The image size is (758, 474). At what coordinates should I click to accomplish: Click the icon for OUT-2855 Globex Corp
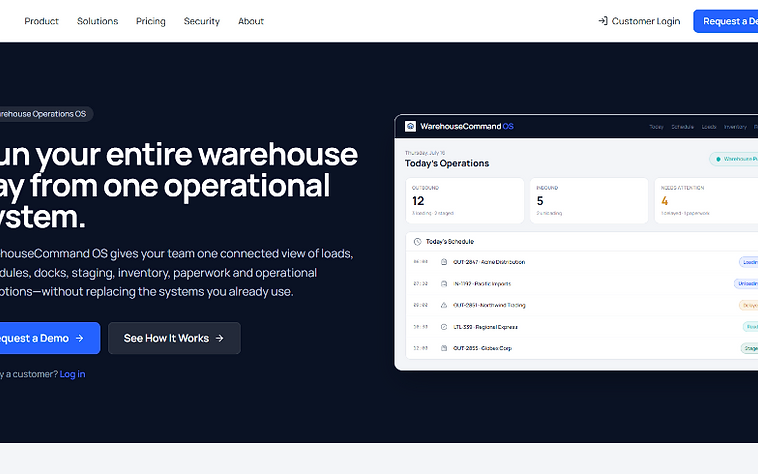pyautogui.click(x=444, y=348)
